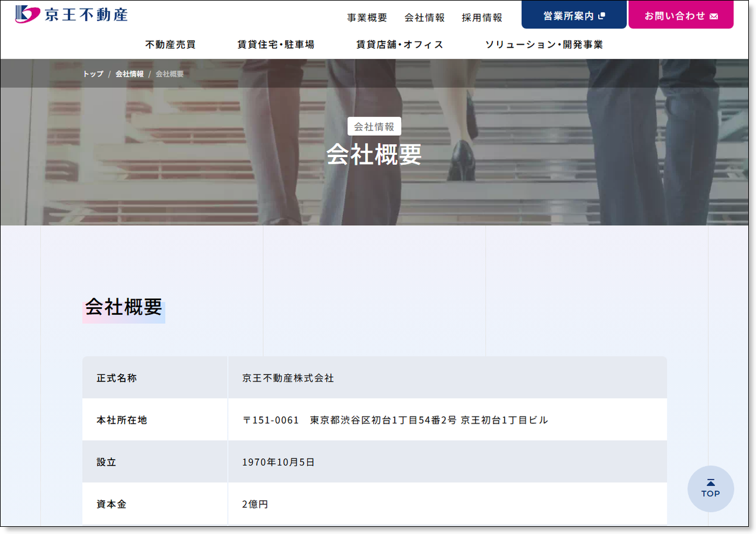Click the お問い合わせ button
Image resolution: width=756 pixels, height=534 pixels.
click(681, 15)
